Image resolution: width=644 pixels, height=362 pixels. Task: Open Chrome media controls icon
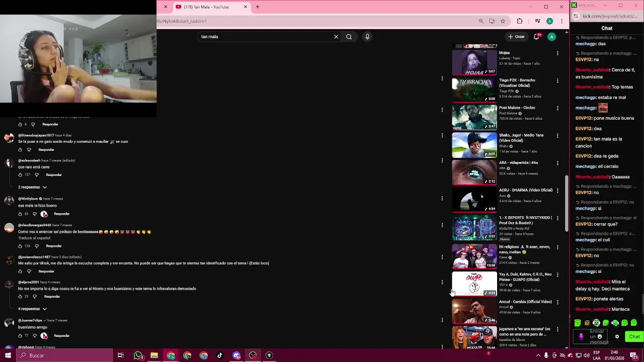[x=537, y=21]
